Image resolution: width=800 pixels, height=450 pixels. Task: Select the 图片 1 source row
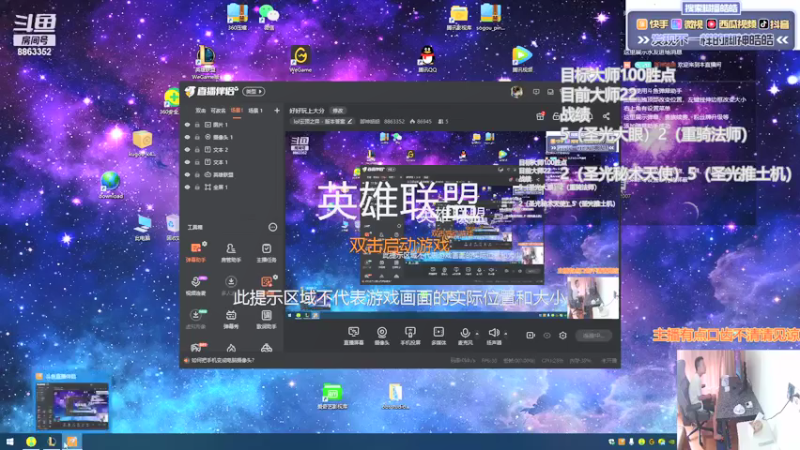point(232,124)
